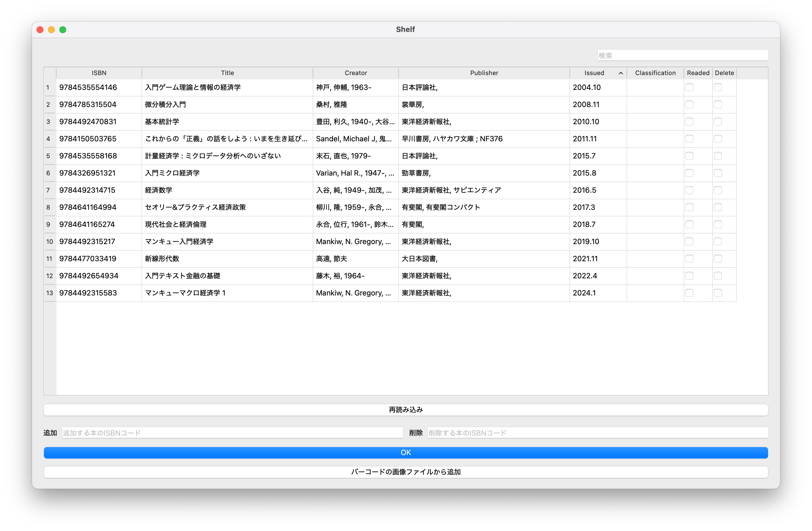Check the Readed box for マンキューマクロ経済学１
812x531 pixels.
(x=690, y=293)
